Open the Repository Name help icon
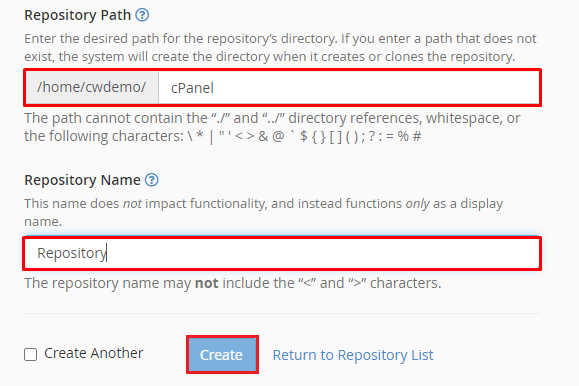 [152, 180]
